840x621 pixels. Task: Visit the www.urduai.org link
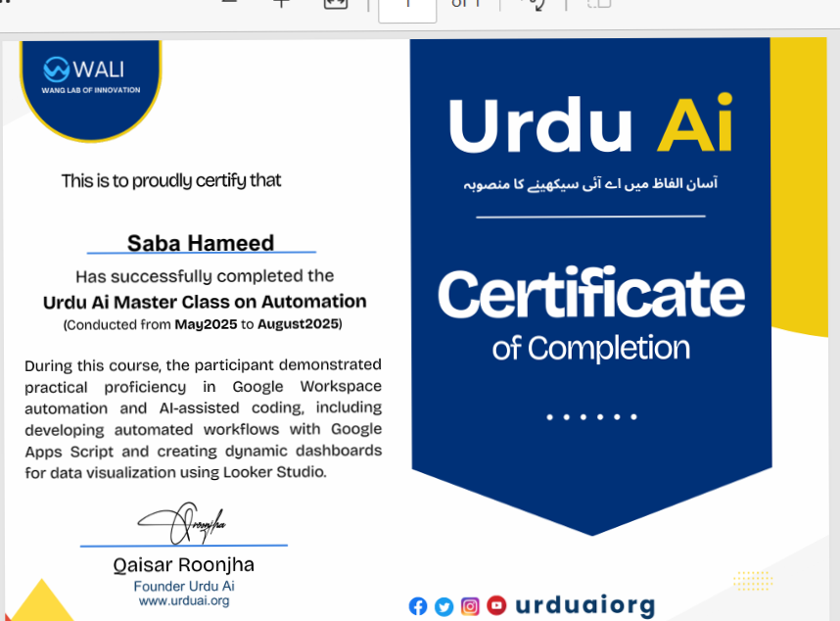(183, 601)
